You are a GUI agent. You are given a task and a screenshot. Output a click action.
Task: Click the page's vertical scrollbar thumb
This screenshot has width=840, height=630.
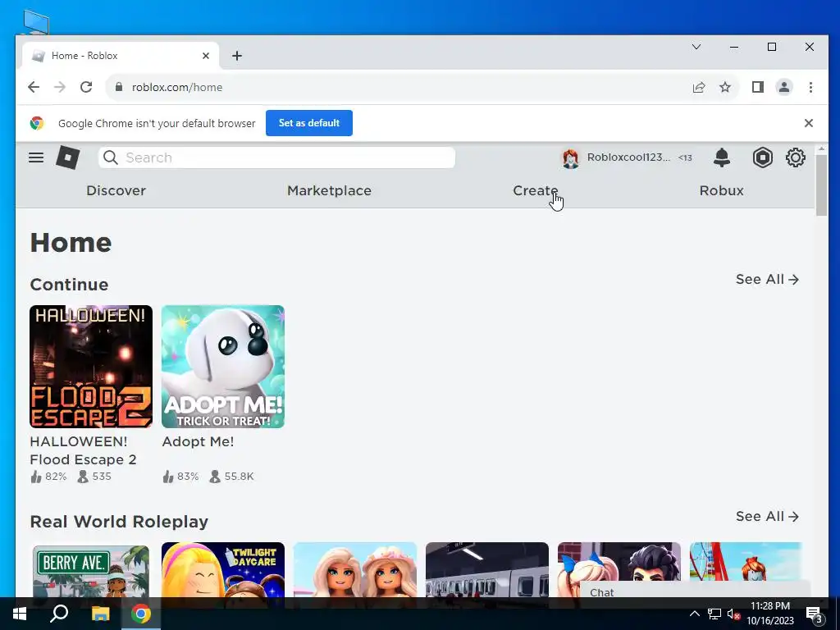821,185
